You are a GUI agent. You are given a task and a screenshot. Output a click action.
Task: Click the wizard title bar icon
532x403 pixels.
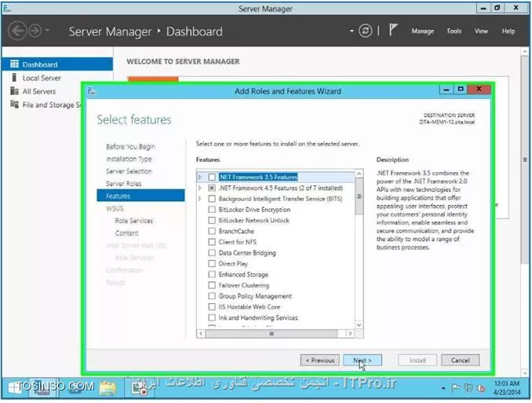92,90
